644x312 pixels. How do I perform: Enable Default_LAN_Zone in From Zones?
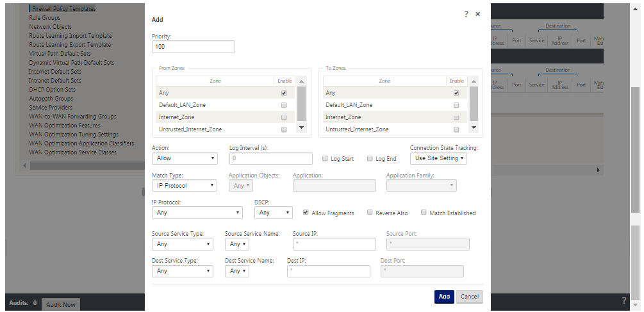pos(284,105)
